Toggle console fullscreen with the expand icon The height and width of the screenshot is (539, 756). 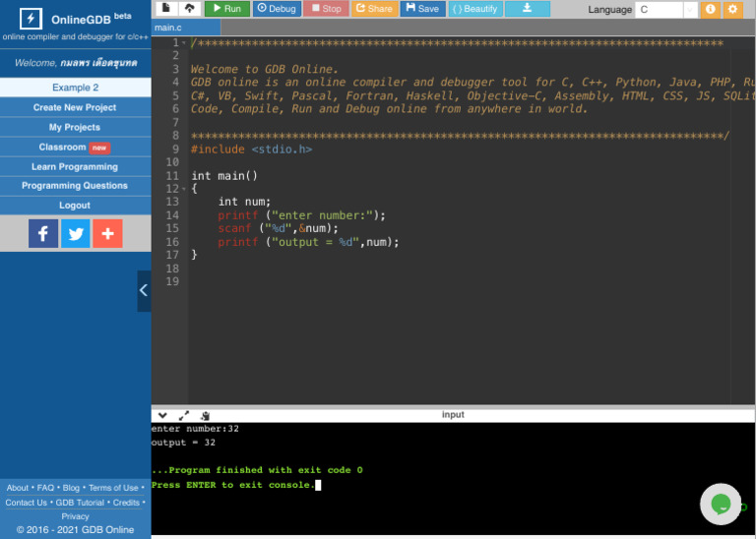pos(184,415)
